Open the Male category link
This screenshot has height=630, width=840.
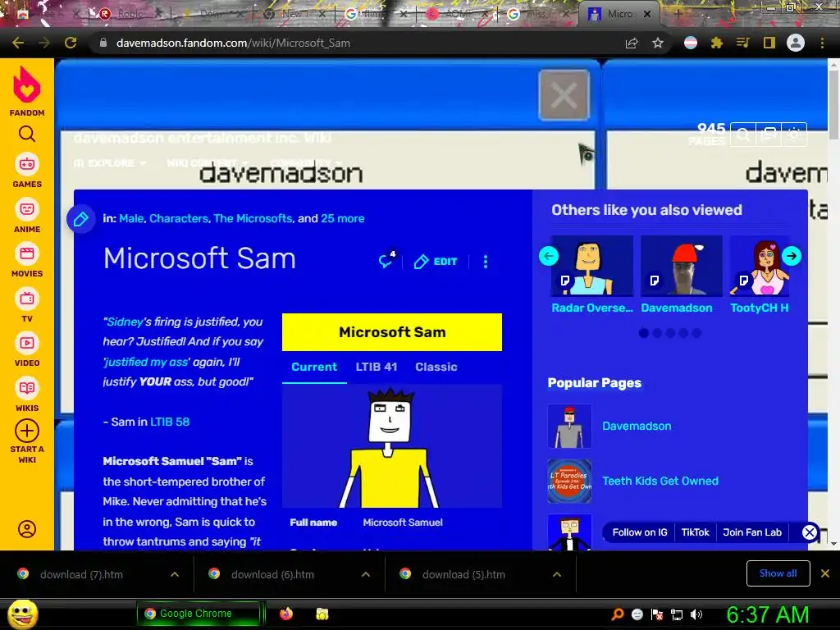131,218
